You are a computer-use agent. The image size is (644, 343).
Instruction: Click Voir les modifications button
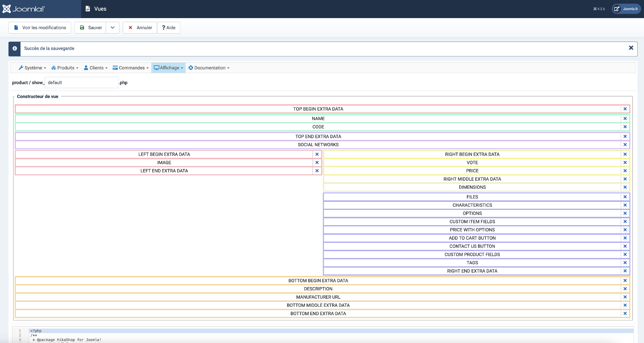pyautogui.click(x=40, y=28)
